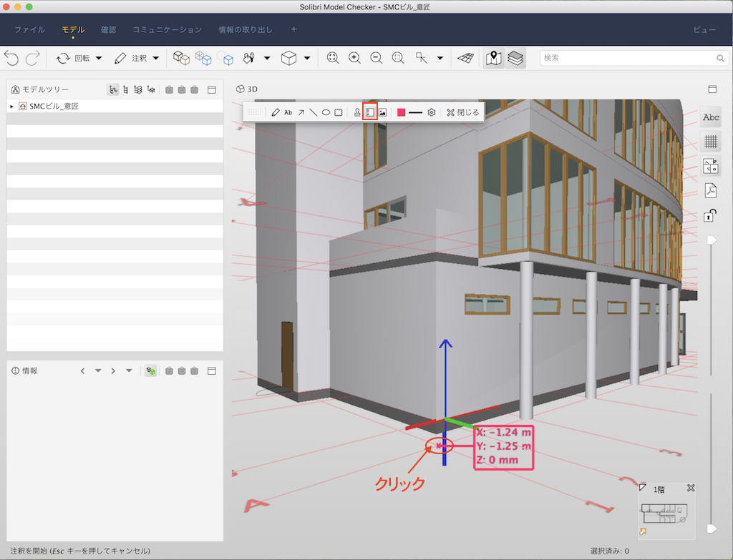Expand the SMCビル_意匠 tree node
The height and width of the screenshot is (560, 733).
point(11,107)
